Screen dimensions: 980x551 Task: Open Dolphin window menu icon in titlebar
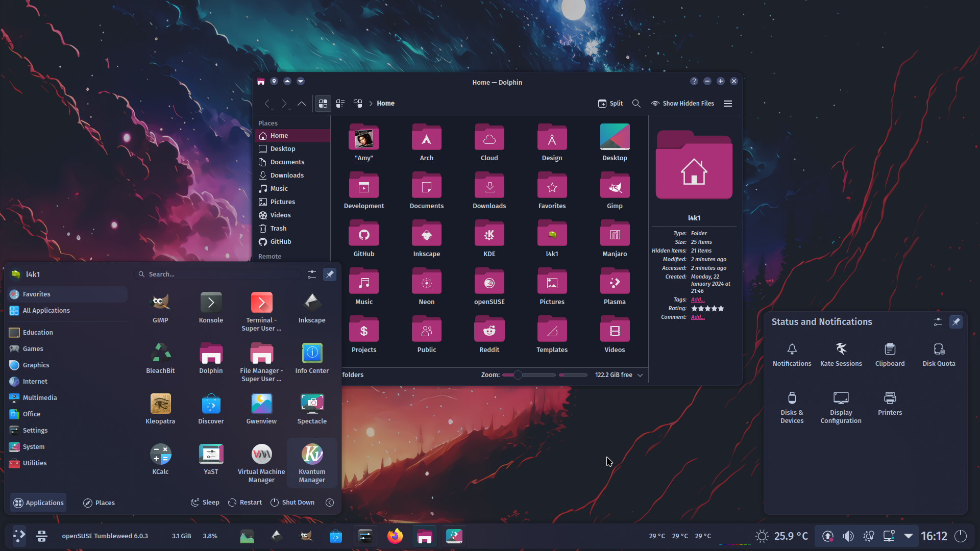[261, 82]
